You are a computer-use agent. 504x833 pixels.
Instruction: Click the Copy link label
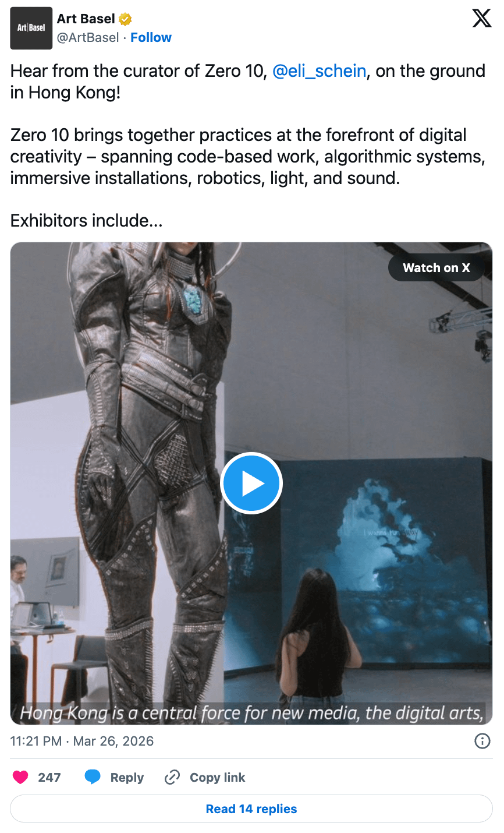pyautogui.click(x=218, y=778)
